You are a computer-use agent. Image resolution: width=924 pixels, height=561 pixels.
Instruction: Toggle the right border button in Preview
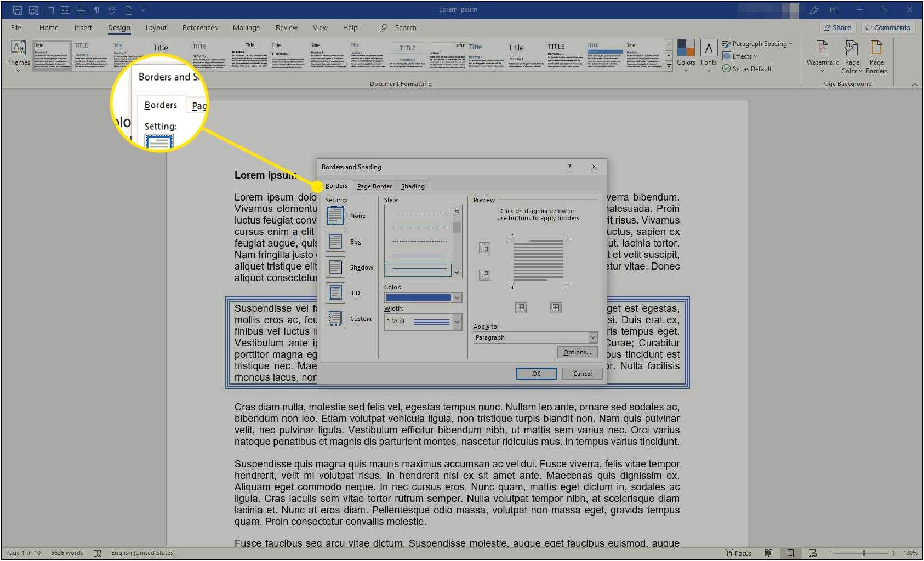point(555,308)
